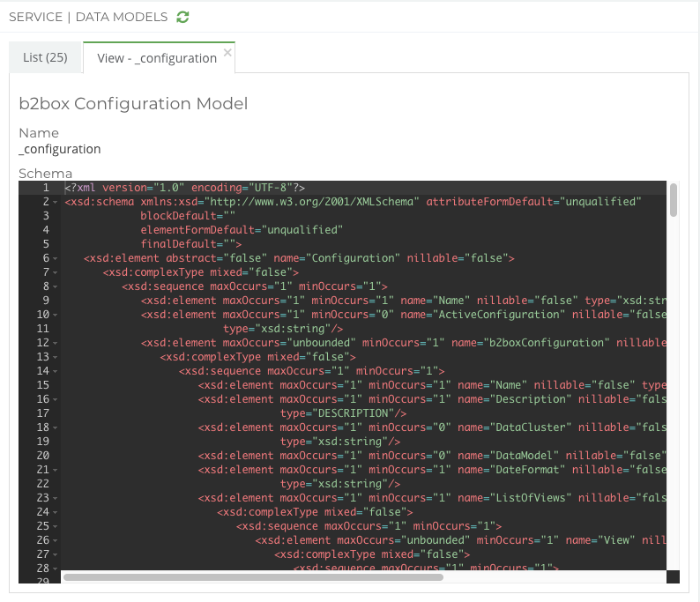Click the horizontal scrollbar thumb of schema editor
Image resolution: width=700 pixels, height=602 pixels.
click(x=253, y=577)
